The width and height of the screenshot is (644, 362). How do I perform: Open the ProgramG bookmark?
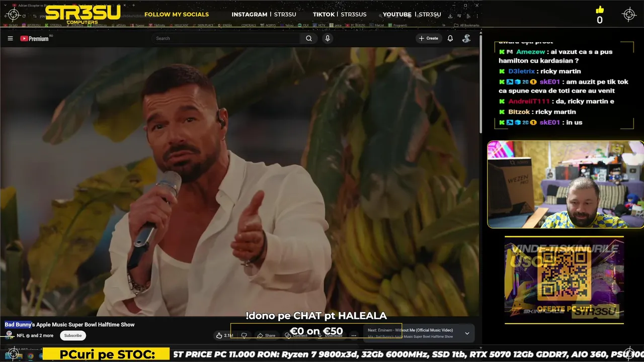[x=398, y=25]
